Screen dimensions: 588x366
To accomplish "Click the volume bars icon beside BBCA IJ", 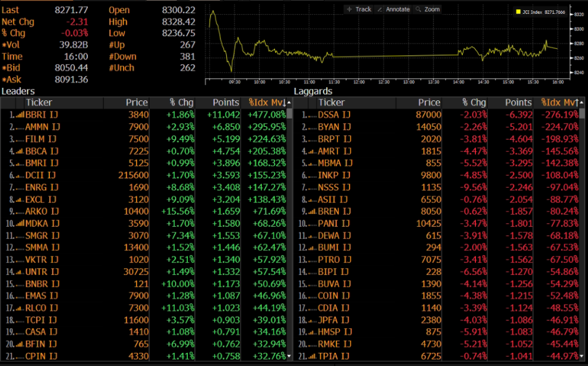I will pyautogui.click(x=20, y=151).
